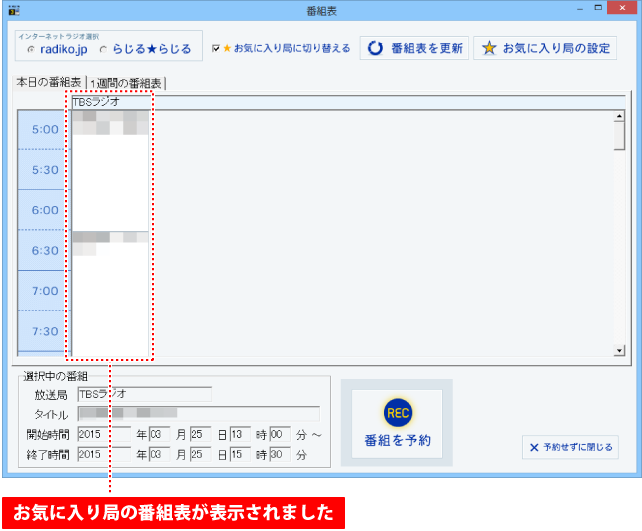Image resolution: width=642 pixels, height=531 pixels.
Task: Click the 終了時間 year field
Action: [104, 454]
